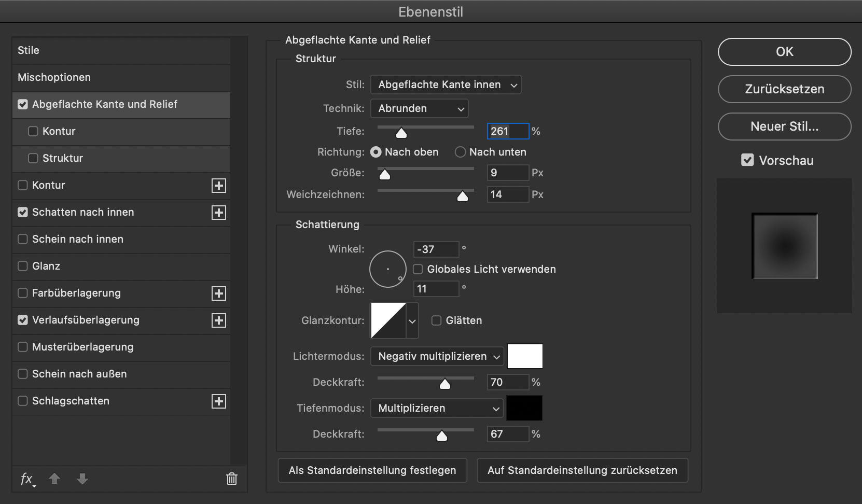Open Tiefenmodus dropdown Multiplizieren

click(x=437, y=408)
